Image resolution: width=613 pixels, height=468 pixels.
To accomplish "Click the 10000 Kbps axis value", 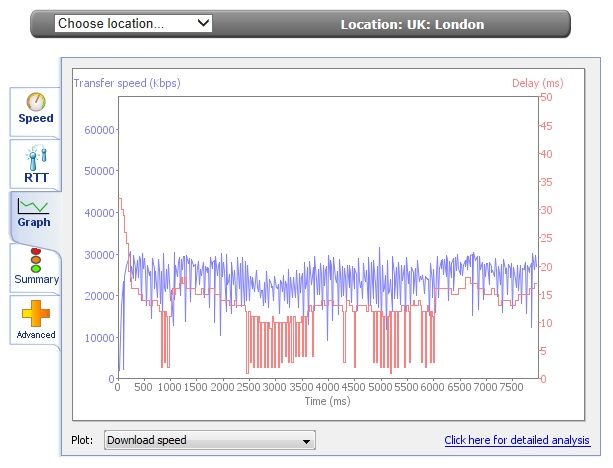I will 99,338.
